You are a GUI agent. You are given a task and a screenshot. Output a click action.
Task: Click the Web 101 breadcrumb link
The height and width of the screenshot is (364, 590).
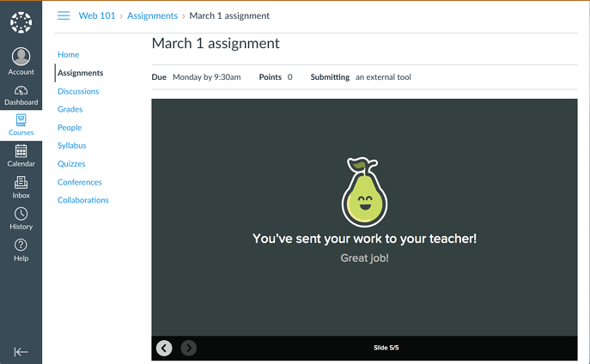click(x=97, y=15)
